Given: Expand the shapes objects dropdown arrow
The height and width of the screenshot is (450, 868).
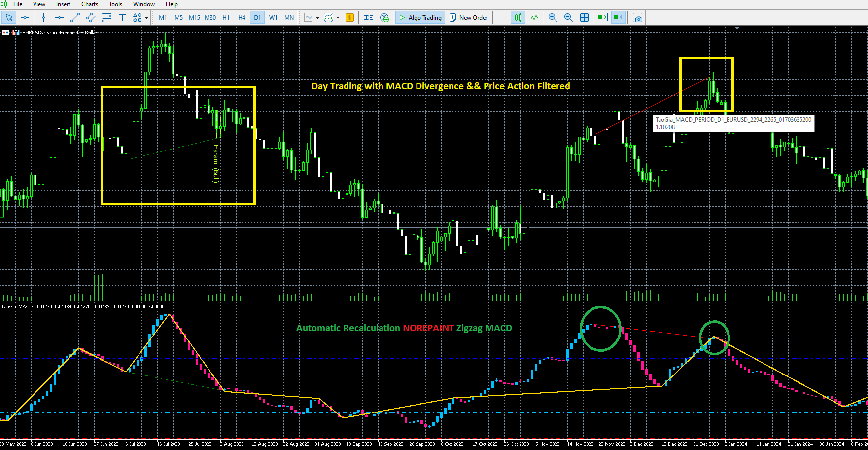Looking at the screenshot, I should [x=146, y=18].
